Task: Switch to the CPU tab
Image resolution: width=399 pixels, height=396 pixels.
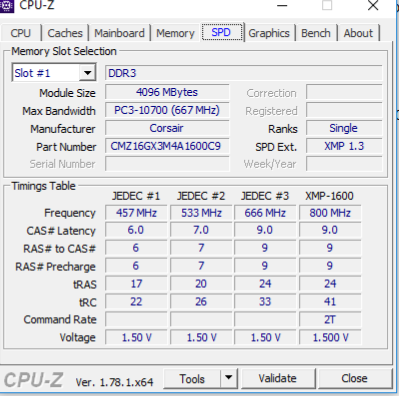Action: 21,33
